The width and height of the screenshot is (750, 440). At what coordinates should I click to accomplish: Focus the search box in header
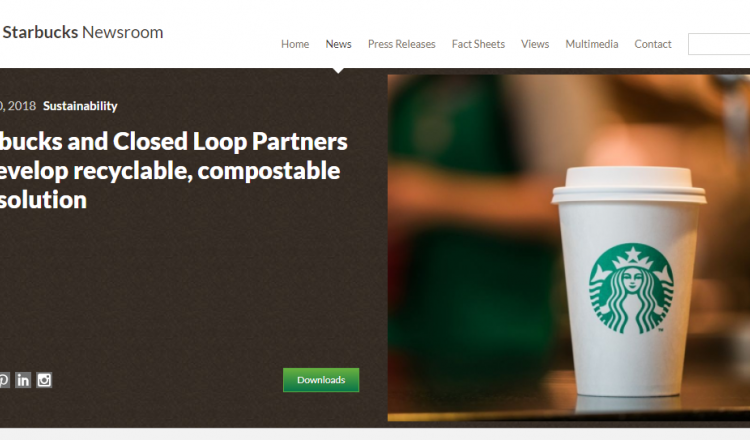719,44
